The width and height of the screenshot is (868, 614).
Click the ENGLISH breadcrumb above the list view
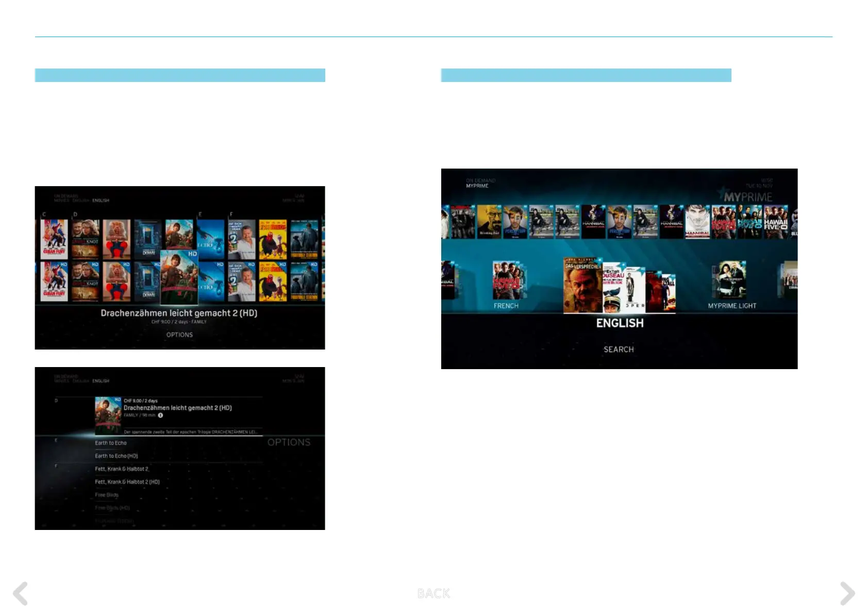(x=101, y=381)
